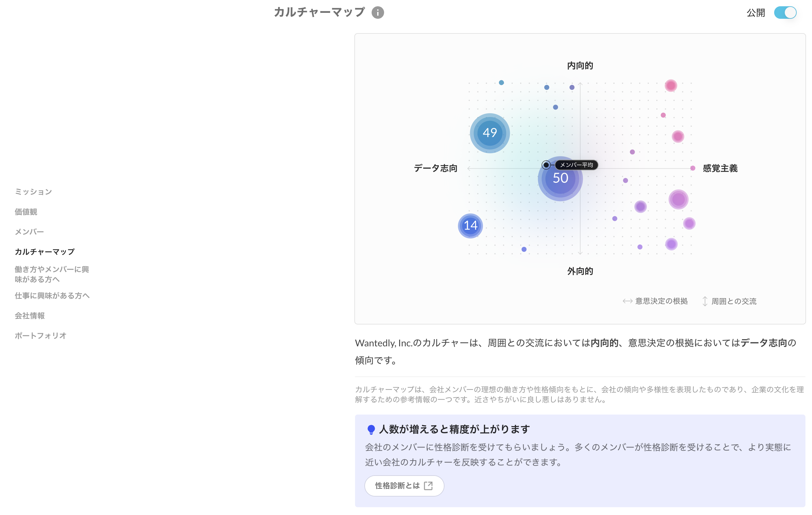Open メンバー in the side navigation
The width and height of the screenshot is (812, 515).
click(x=29, y=232)
